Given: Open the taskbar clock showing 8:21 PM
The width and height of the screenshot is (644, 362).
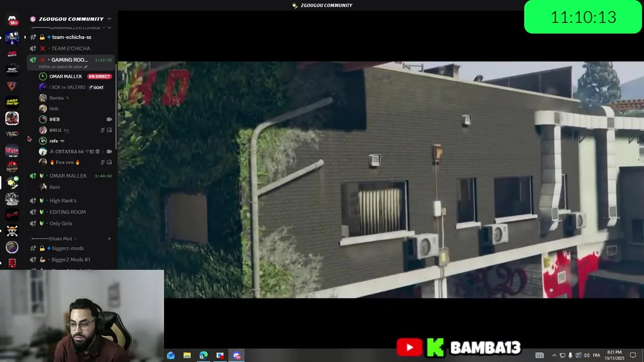Looking at the screenshot, I should pos(614,355).
